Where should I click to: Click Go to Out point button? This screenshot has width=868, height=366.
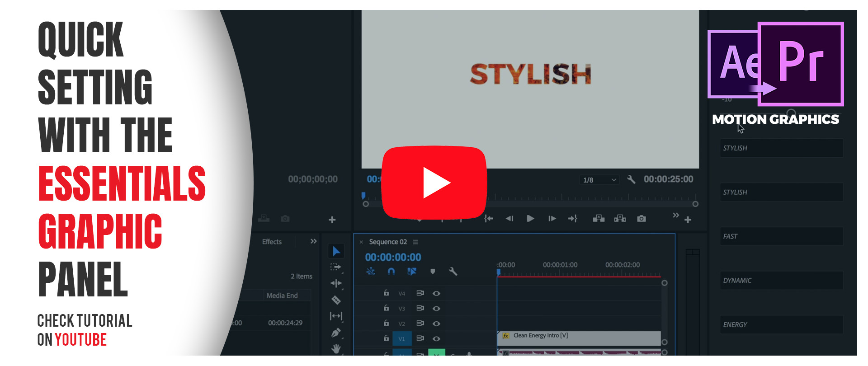573,219
